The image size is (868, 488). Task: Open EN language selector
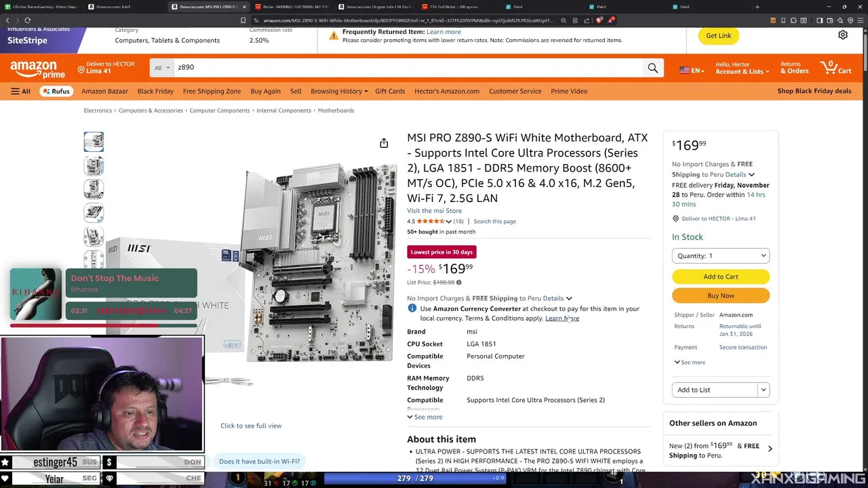coord(692,70)
